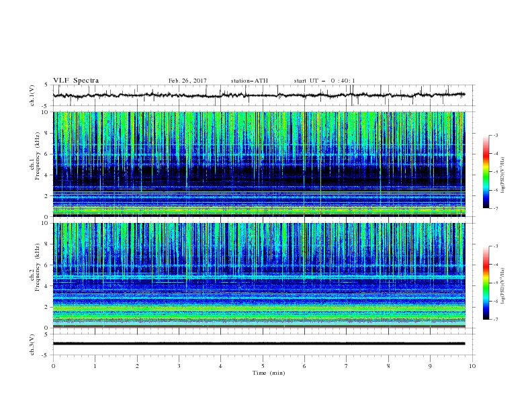Click the "6" tick on the time axis
The width and height of the screenshot is (532, 411).
(304, 366)
